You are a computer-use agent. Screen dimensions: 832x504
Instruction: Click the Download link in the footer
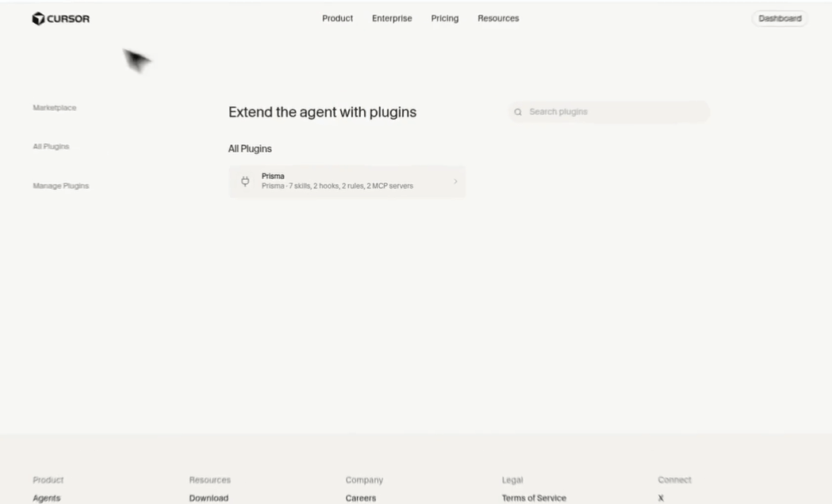[209, 498]
